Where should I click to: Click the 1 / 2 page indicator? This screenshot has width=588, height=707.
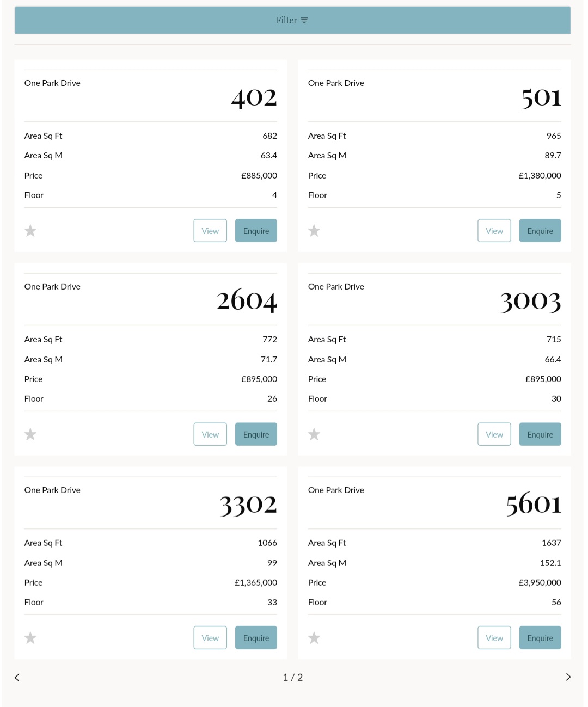(x=293, y=677)
